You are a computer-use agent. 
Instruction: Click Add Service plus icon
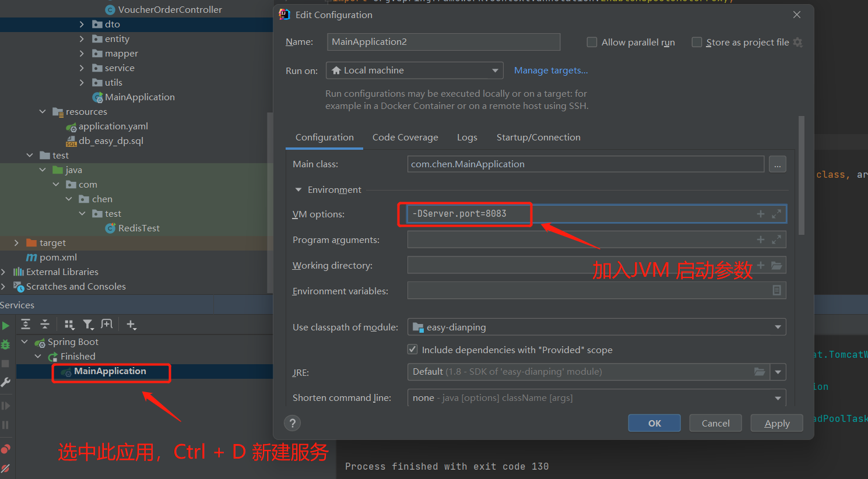pos(132,325)
